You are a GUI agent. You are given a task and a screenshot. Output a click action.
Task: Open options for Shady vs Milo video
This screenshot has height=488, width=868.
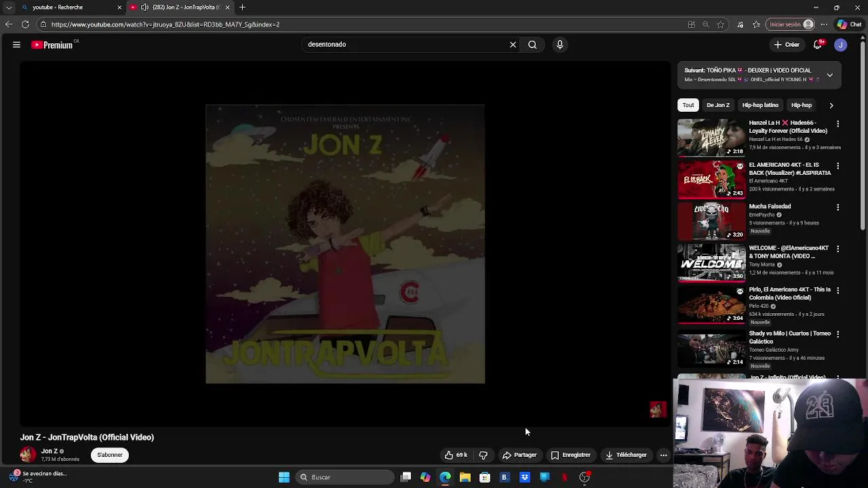click(837, 334)
